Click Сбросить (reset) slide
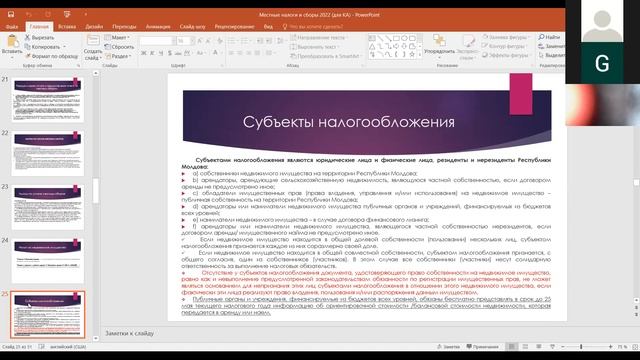The height and width of the screenshot is (360, 640). point(119,47)
